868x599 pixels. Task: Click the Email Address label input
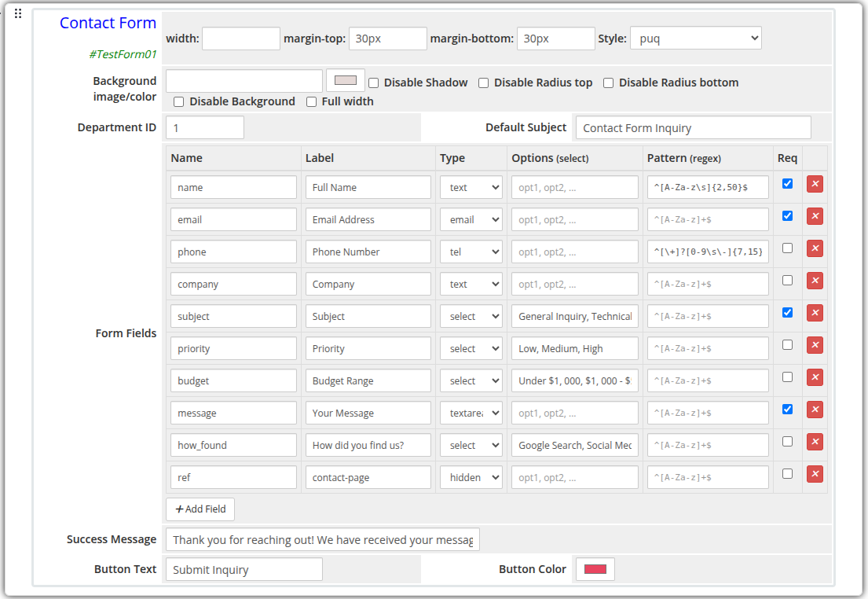point(368,219)
